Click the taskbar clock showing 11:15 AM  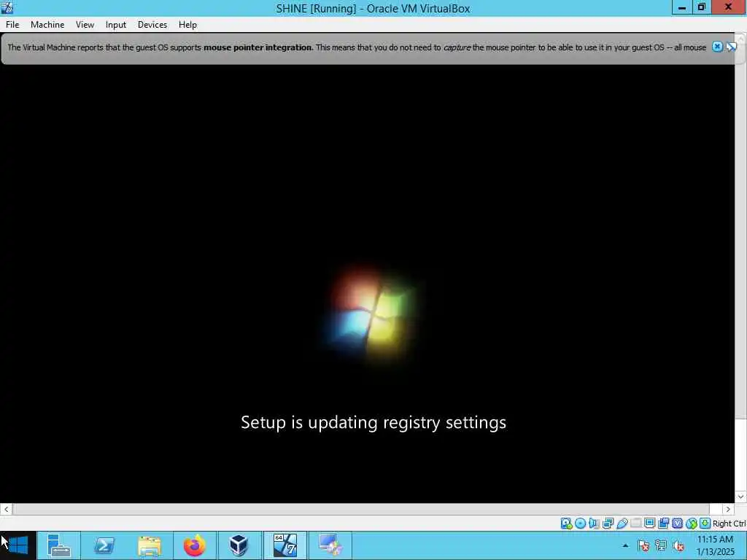[715, 545]
